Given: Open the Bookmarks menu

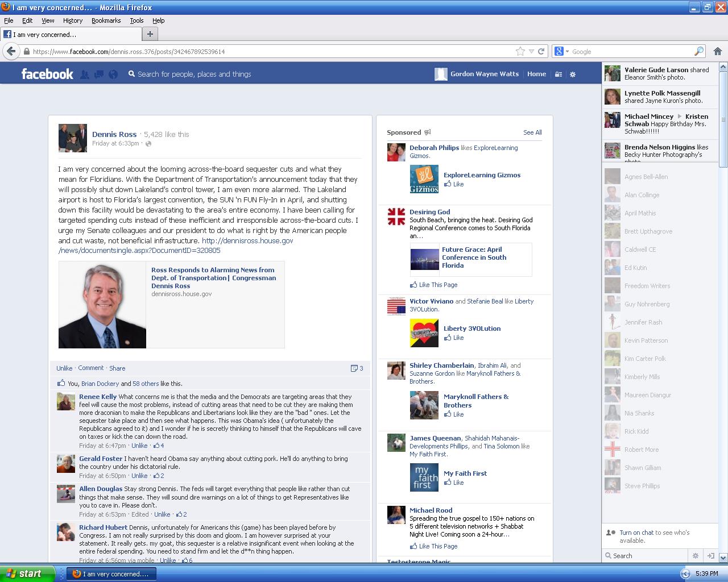Looking at the screenshot, I should [106, 20].
